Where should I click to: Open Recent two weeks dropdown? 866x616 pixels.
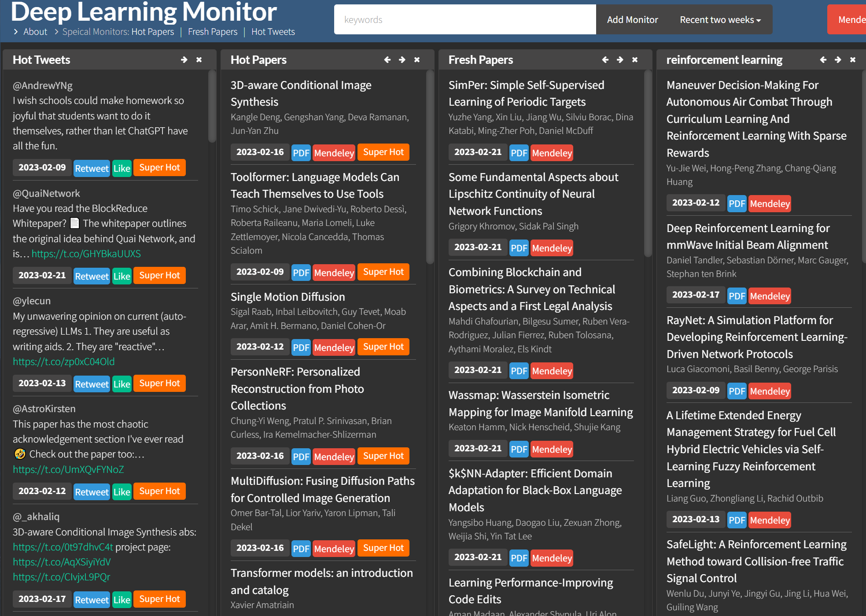tap(720, 20)
